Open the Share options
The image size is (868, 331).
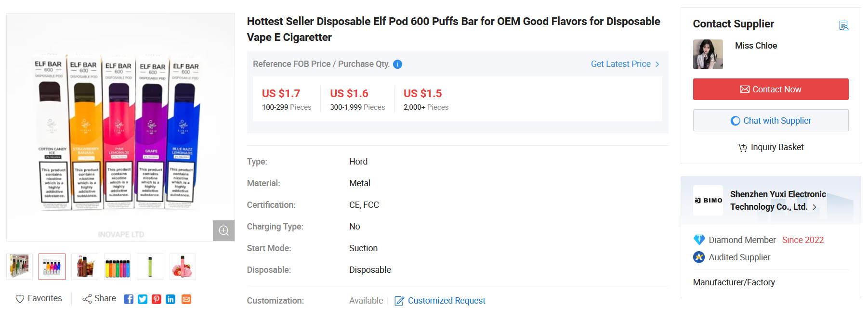tap(99, 298)
